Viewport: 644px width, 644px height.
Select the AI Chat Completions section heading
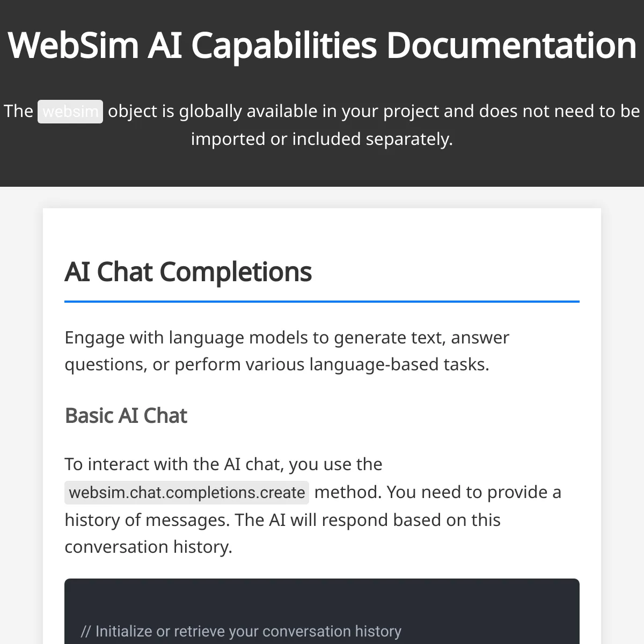point(188,272)
